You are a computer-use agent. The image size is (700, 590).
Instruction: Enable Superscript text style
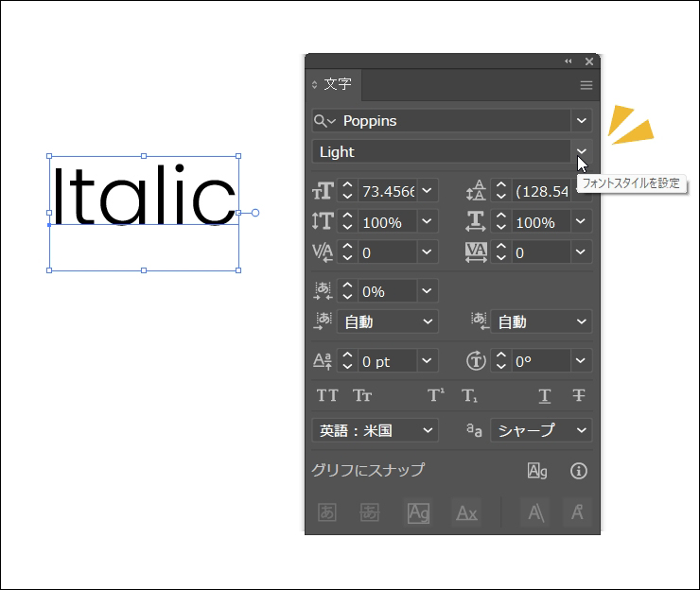pos(436,396)
